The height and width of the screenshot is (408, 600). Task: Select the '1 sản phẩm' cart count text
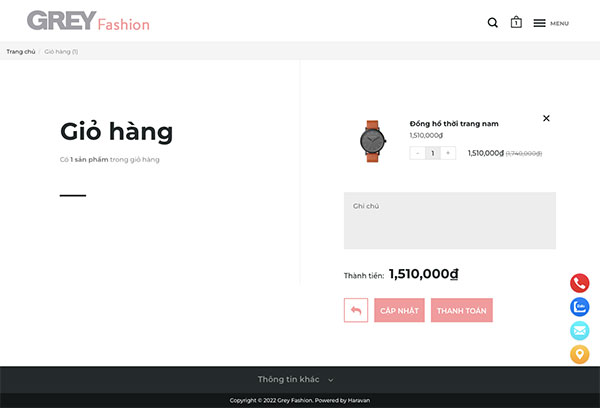coord(89,160)
